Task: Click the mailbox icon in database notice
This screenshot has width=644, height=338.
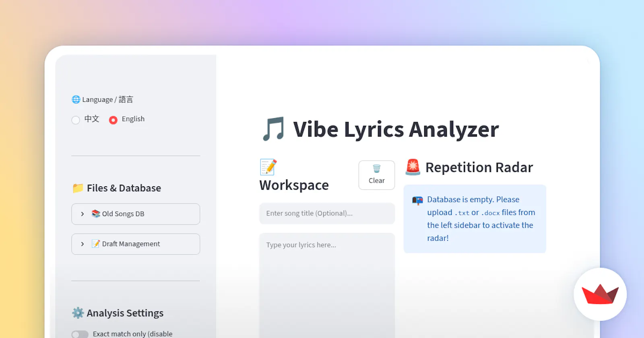Action: pos(417,200)
